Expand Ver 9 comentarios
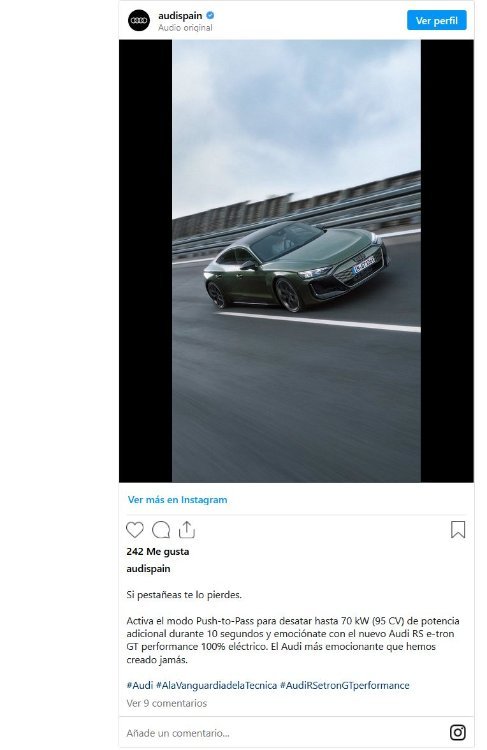 point(166,703)
